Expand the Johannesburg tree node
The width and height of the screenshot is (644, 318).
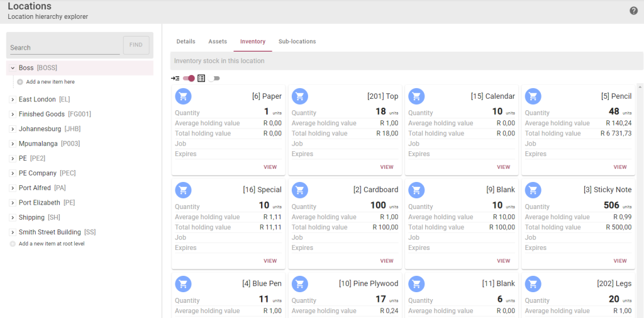[13, 129]
